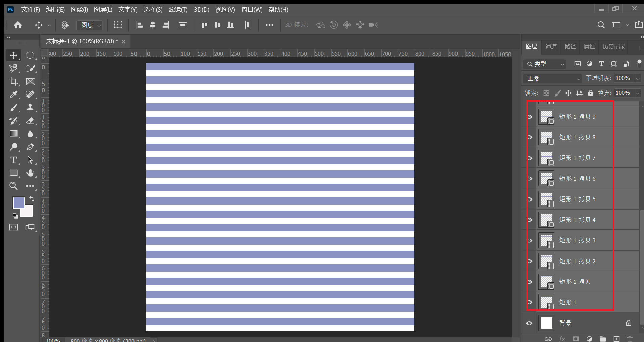The width and height of the screenshot is (644, 342).
Task: Hide the 矩形 1 拷贝 7 layer
Action: 530,158
